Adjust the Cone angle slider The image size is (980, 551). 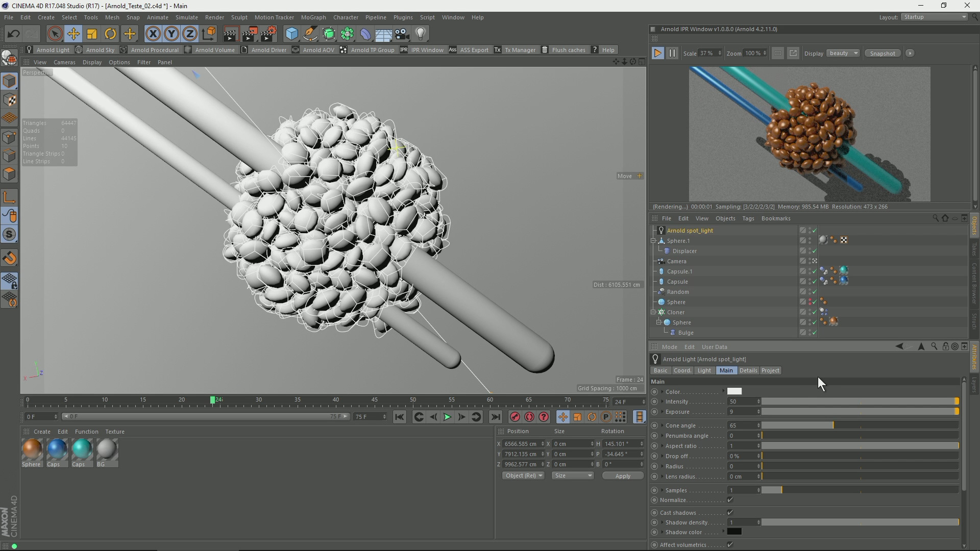pos(860,425)
